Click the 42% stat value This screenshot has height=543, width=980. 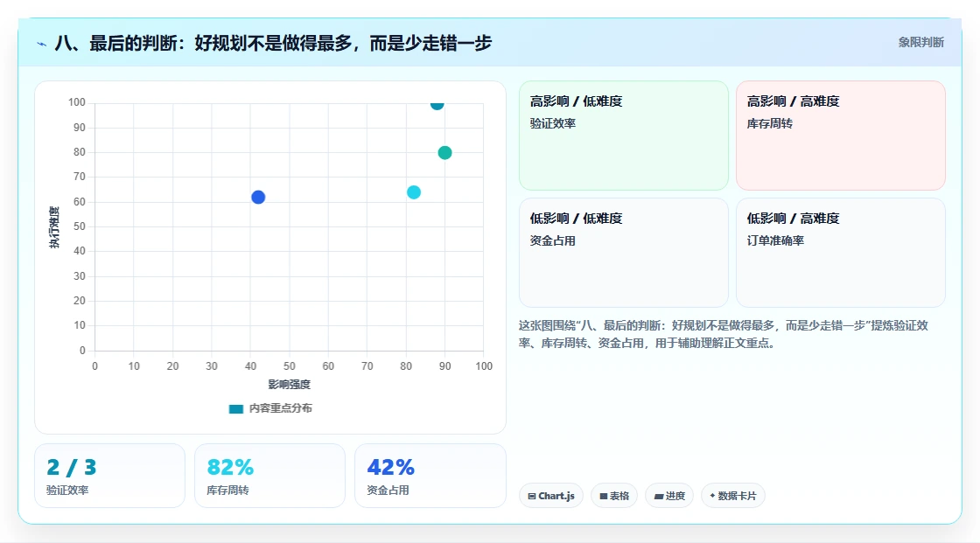pyautogui.click(x=390, y=468)
